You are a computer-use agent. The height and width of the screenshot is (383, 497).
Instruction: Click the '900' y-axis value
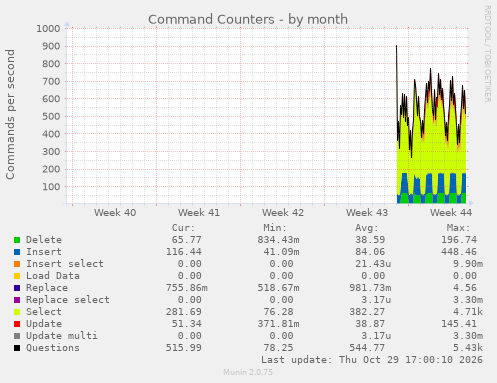[51, 46]
